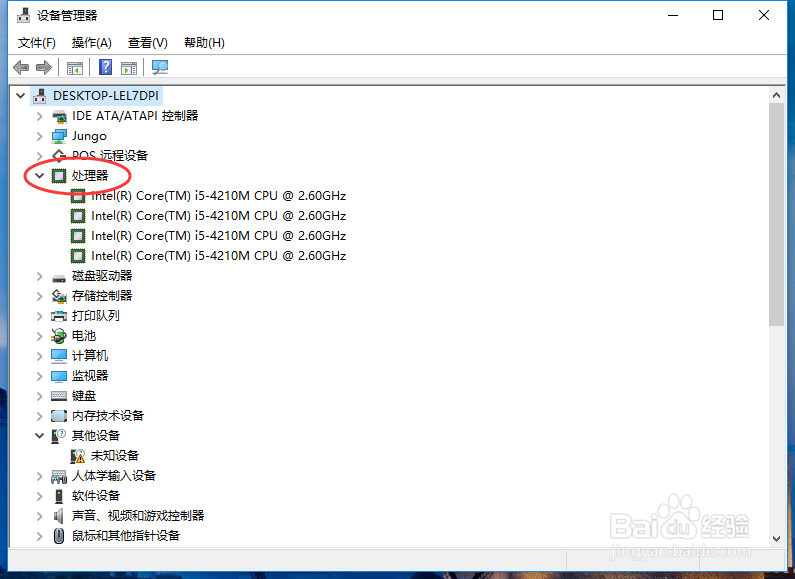Screen dimensions: 795x579
Task: Click the 计算机 computer icon
Action: [59, 356]
